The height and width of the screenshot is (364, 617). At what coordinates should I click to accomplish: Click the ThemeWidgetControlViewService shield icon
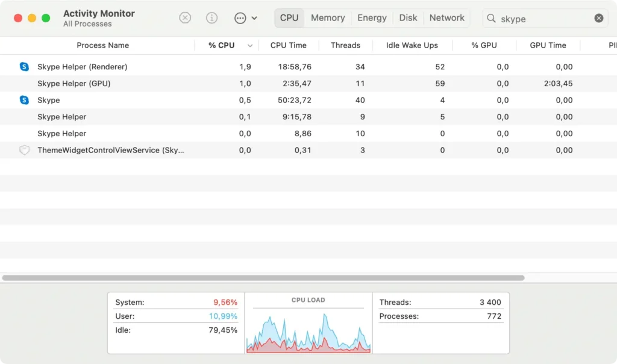coord(24,150)
